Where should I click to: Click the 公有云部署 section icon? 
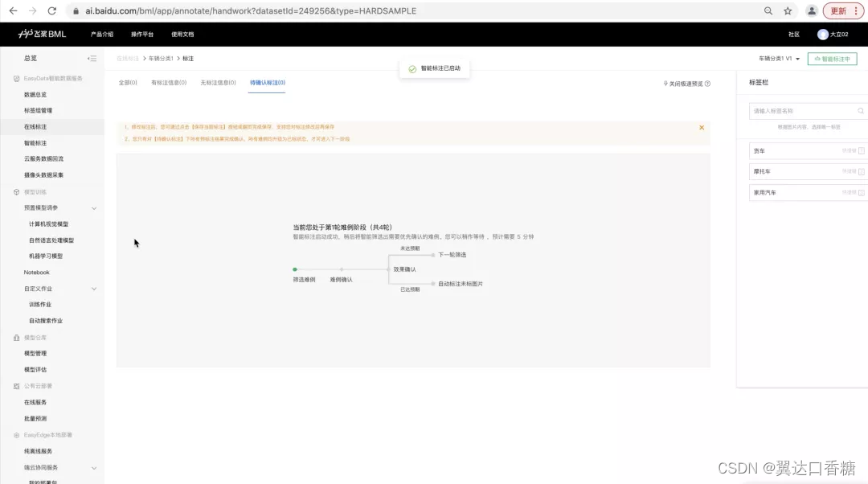coord(16,386)
